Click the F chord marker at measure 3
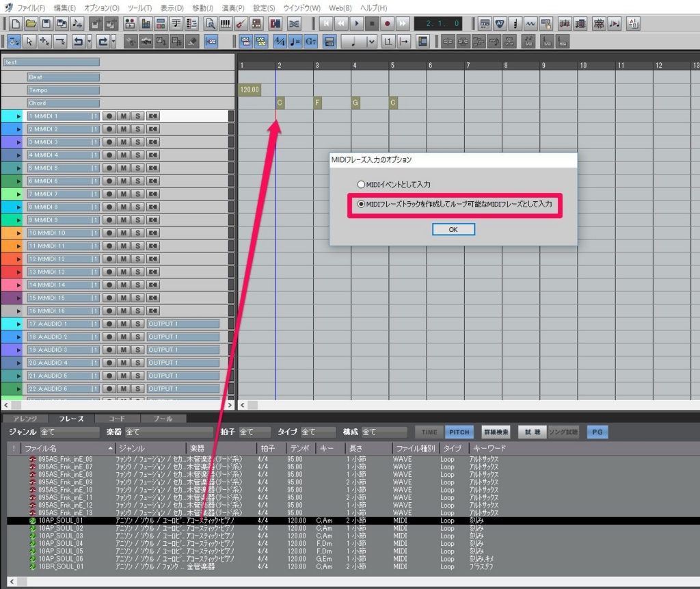The width and height of the screenshot is (700, 589). [317, 103]
